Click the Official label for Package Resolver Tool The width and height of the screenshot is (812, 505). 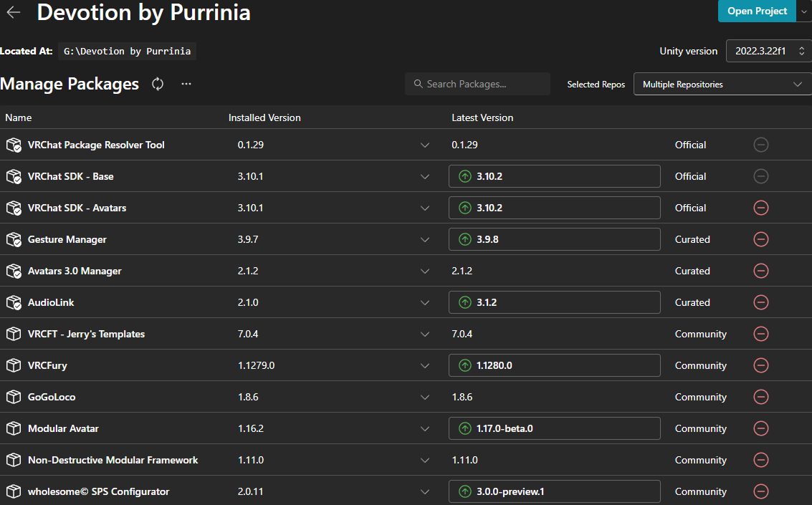pyautogui.click(x=689, y=145)
